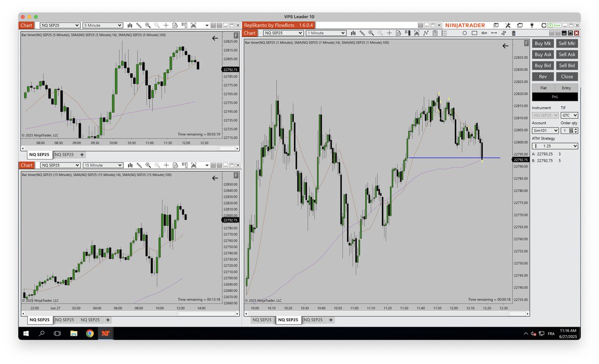This screenshot has width=599, height=364.
Task: Click the Close position button in Chart Trader
Action: pyautogui.click(x=567, y=76)
